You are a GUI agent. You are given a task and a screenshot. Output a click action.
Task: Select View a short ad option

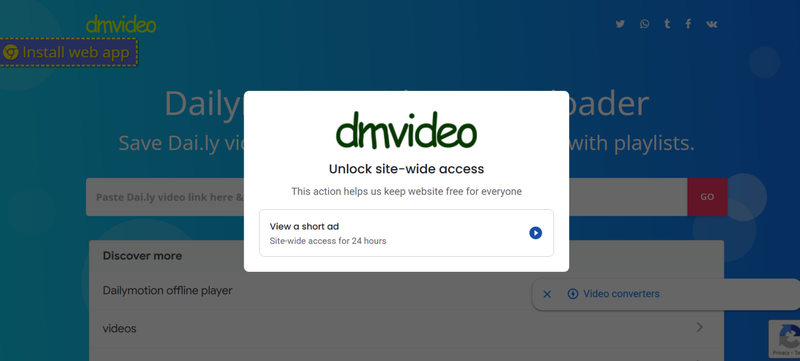click(406, 233)
